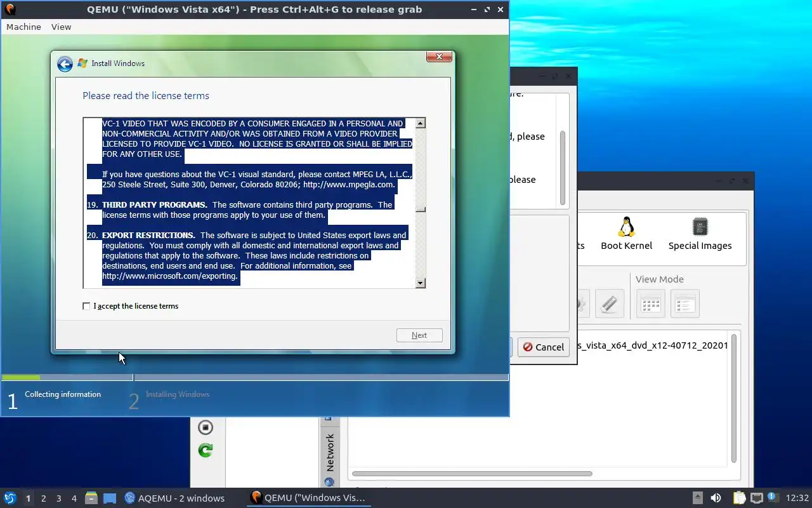
Task: Click the stop VM icon in AQEMU
Action: pyautogui.click(x=205, y=427)
